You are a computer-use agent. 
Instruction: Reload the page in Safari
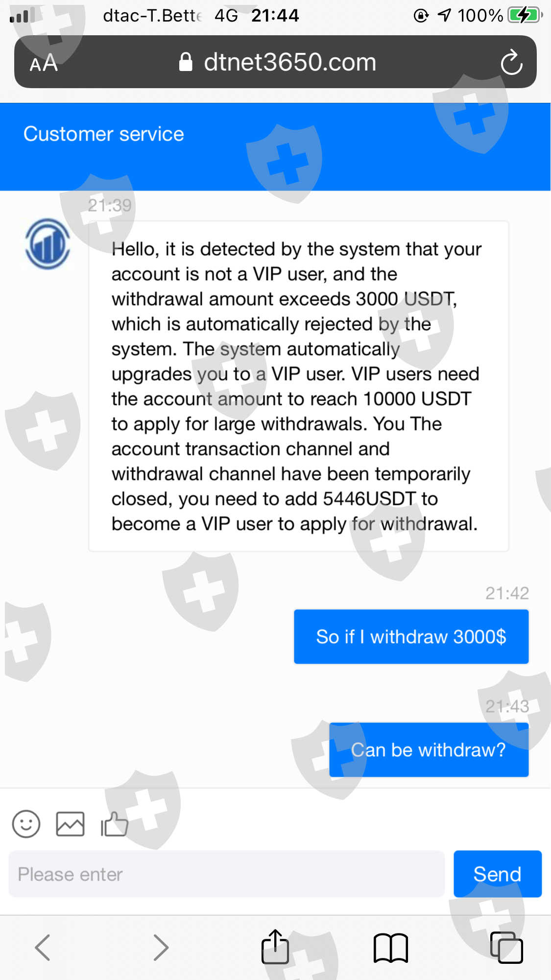pos(511,62)
